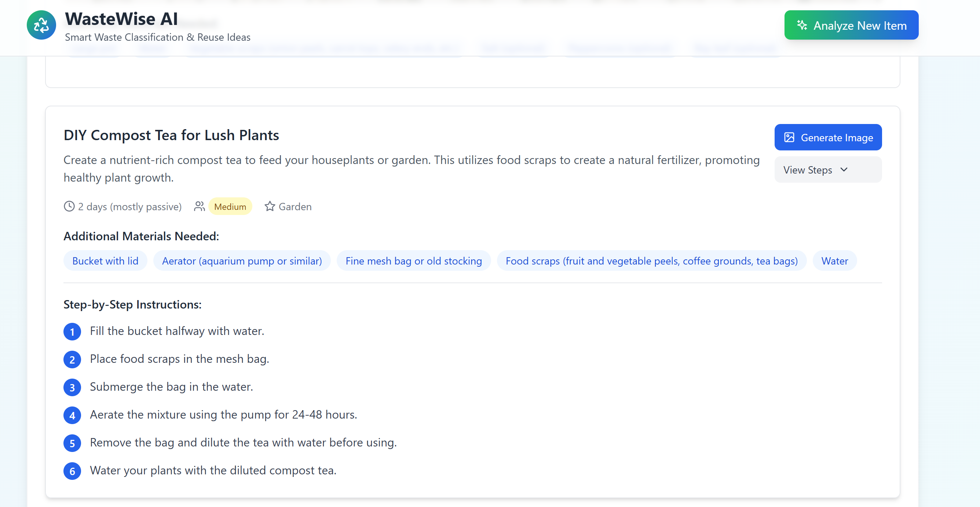Viewport: 980px width, 507px height.
Task: Select the Fine mesh bag material chip
Action: coord(414,261)
